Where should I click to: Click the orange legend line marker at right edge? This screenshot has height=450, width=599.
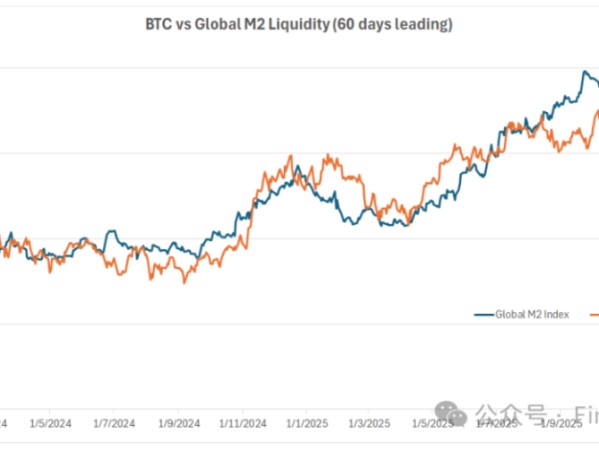tap(595, 315)
